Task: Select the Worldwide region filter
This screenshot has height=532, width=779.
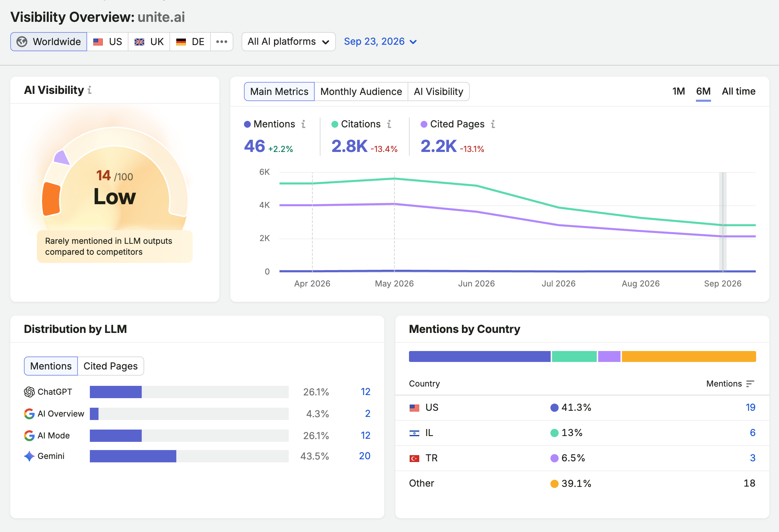Action: click(49, 42)
